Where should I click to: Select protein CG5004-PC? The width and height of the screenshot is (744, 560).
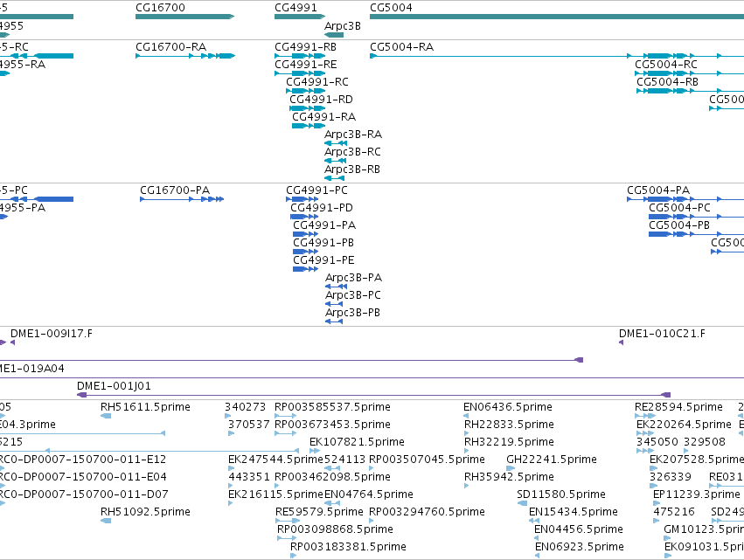pos(697,217)
